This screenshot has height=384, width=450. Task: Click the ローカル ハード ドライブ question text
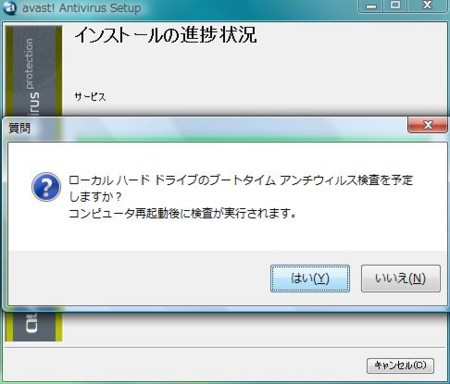pos(241,188)
